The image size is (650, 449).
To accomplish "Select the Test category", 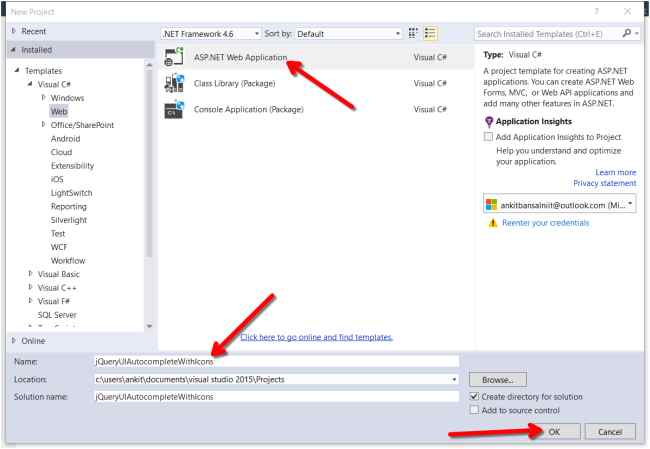I will [x=58, y=233].
